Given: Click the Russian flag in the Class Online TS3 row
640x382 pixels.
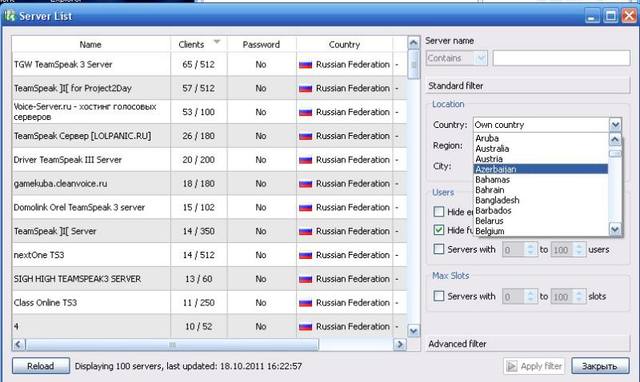Looking at the screenshot, I should click(305, 303).
